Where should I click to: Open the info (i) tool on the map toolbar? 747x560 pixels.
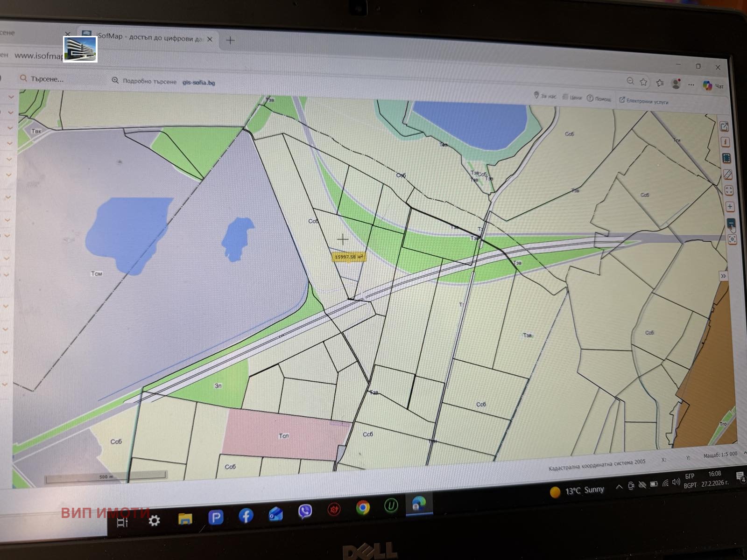tap(726, 142)
